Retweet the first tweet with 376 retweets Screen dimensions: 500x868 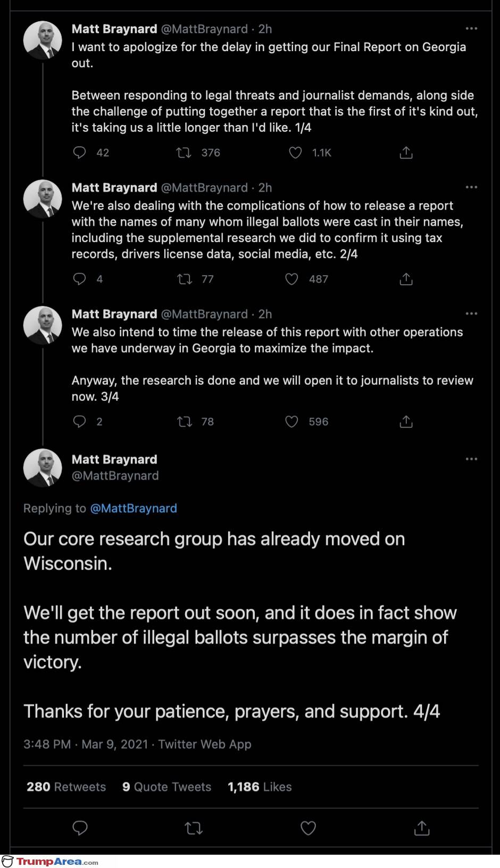[x=184, y=153]
